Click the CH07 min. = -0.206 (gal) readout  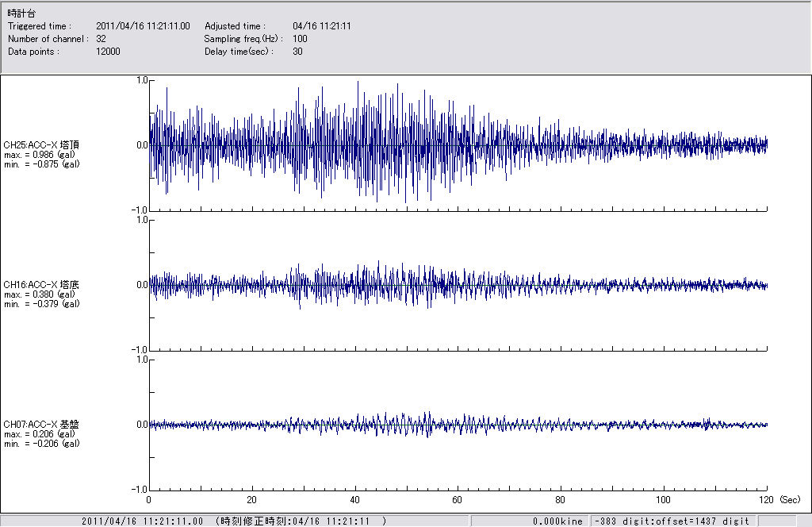coord(40,444)
